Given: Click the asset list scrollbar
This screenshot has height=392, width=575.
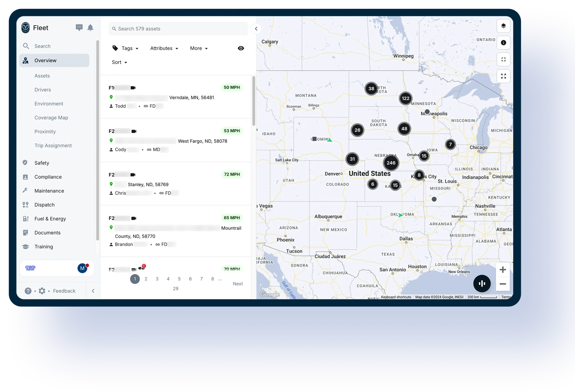Looking at the screenshot, I should [254, 101].
